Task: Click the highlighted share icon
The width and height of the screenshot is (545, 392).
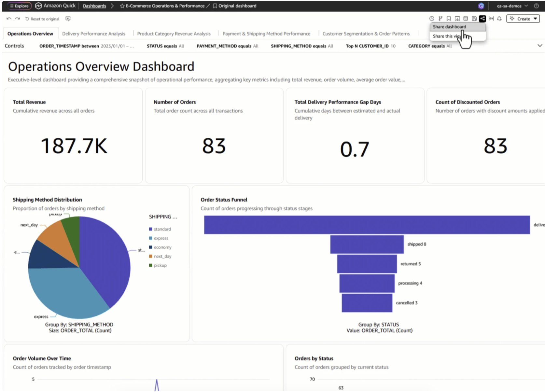Action: (482, 19)
